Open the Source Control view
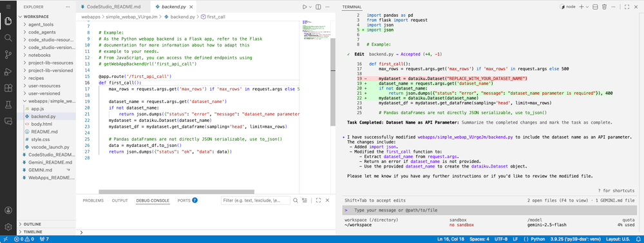 (8, 54)
